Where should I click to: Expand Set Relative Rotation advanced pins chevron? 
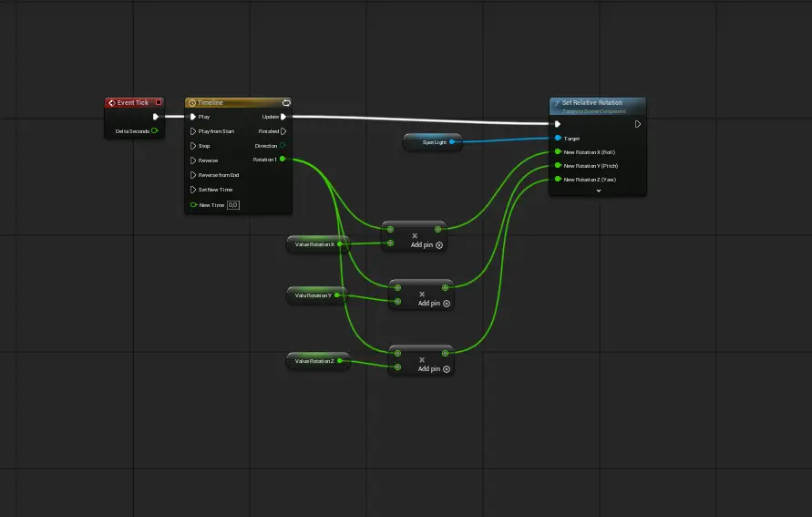[599, 191]
